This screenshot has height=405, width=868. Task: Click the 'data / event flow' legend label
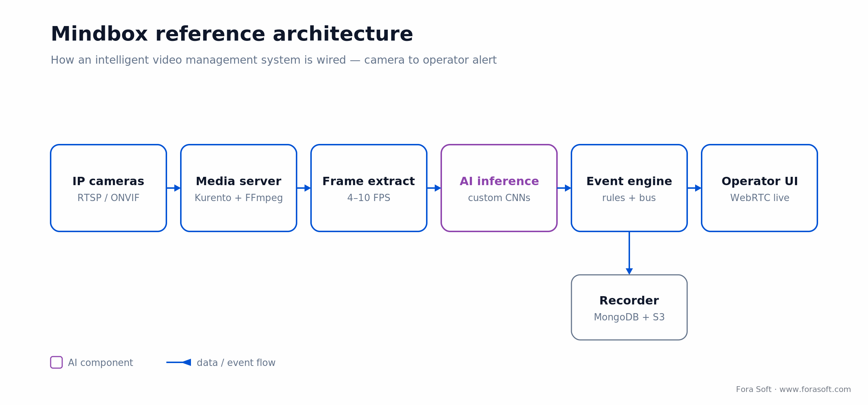pyautogui.click(x=236, y=363)
